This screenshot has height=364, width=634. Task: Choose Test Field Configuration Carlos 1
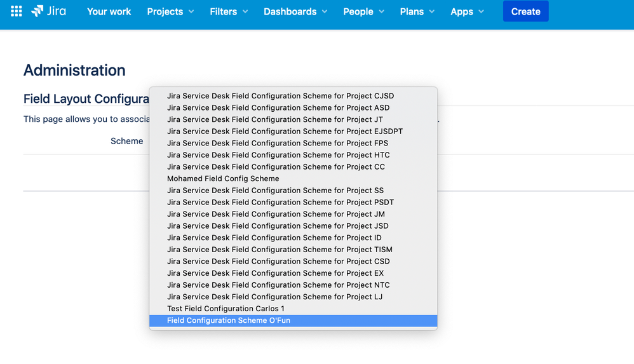pos(293,309)
